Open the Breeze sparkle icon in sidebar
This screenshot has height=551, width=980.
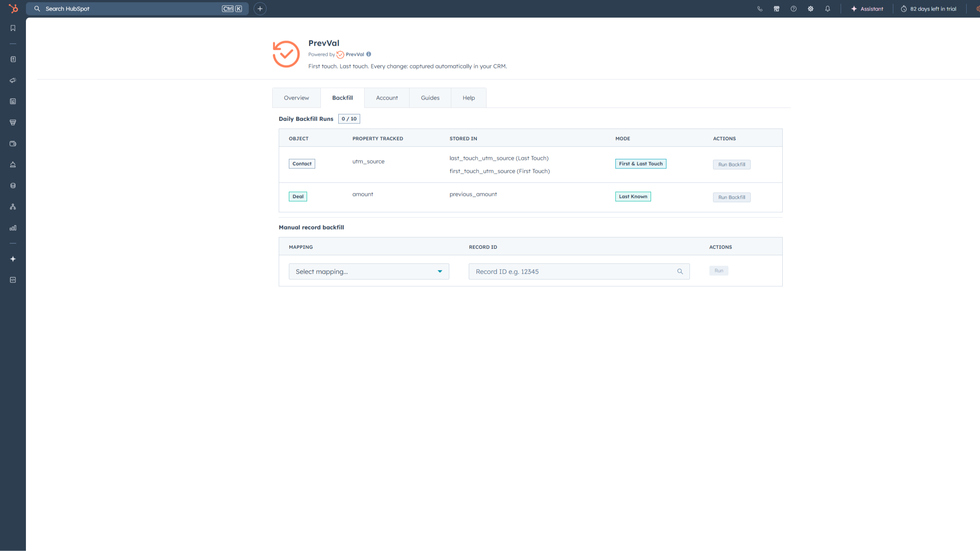click(13, 259)
